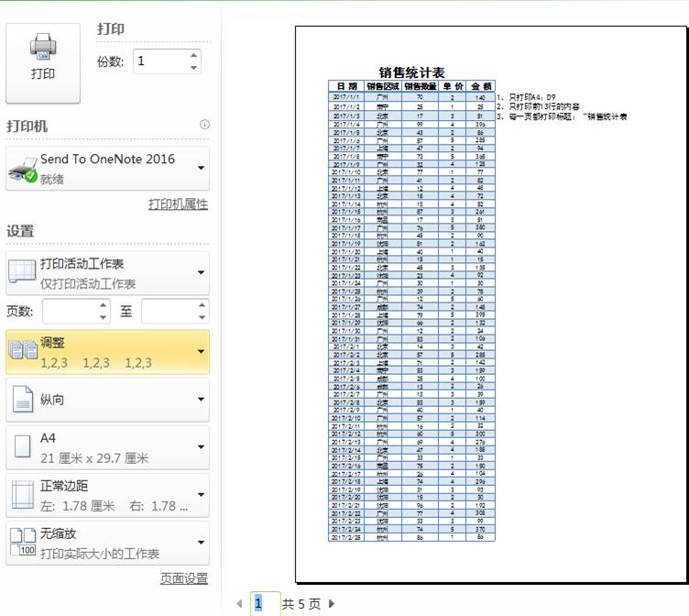Decrease the starting page number with down arrow

pyautogui.click(x=103, y=317)
